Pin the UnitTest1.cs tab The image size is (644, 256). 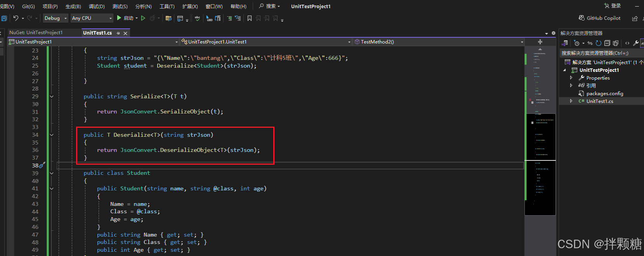tap(118, 33)
